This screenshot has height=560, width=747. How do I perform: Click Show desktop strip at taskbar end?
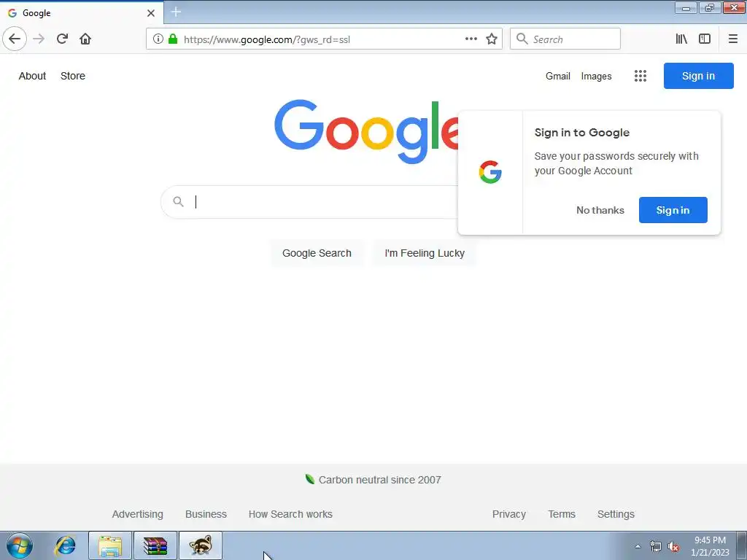[742, 545]
